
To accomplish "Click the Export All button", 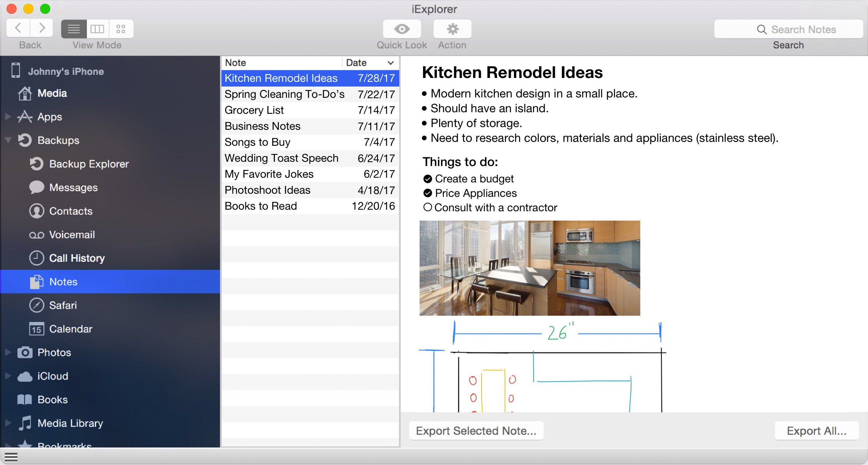I will pos(817,430).
